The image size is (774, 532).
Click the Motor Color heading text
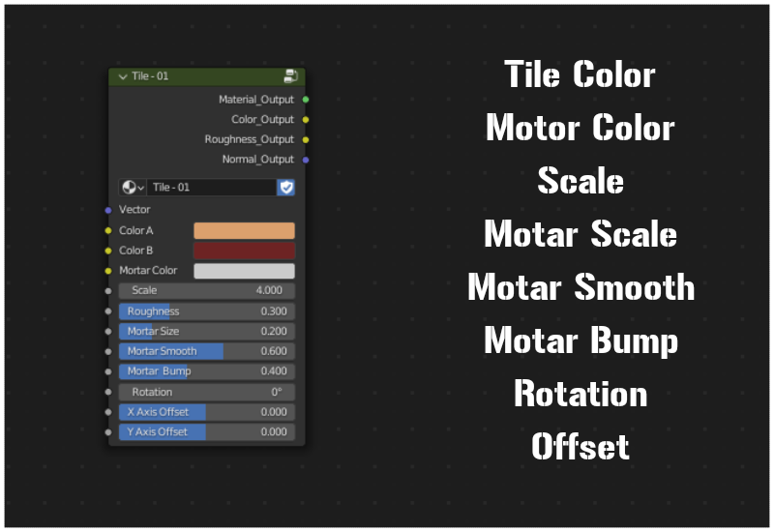point(580,128)
